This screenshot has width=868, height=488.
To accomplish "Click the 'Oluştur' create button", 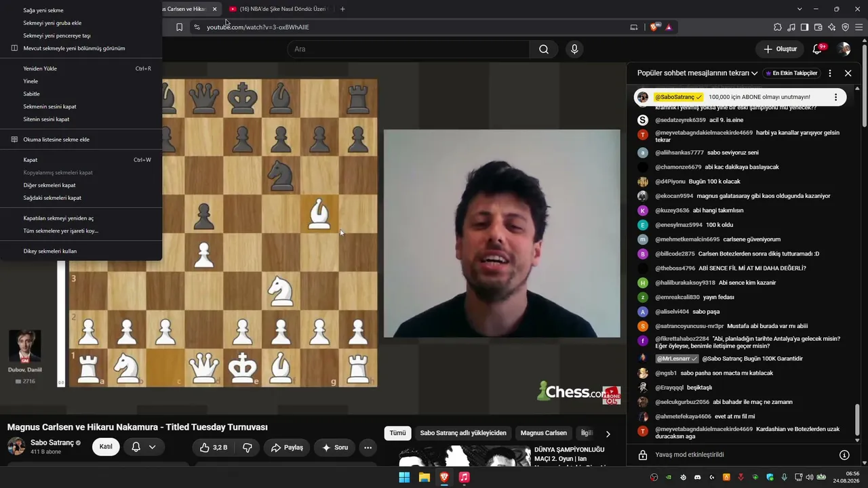I will 780,49.
